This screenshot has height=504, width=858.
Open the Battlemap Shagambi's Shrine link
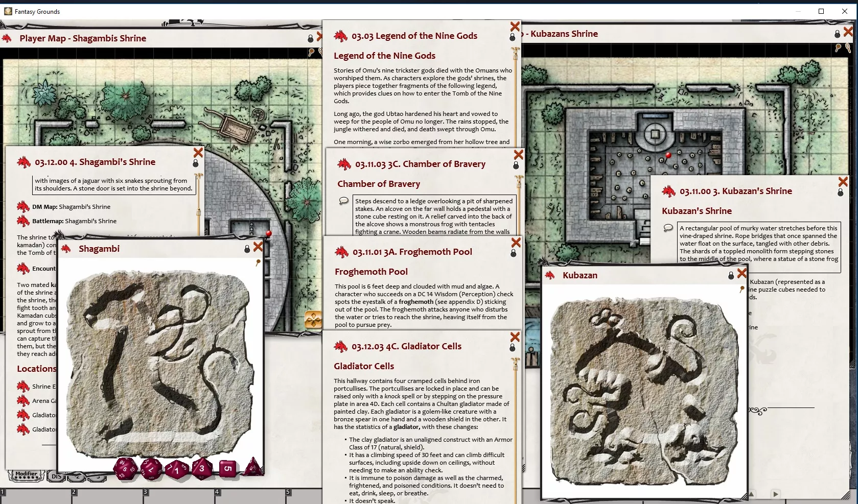(x=23, y=221)
